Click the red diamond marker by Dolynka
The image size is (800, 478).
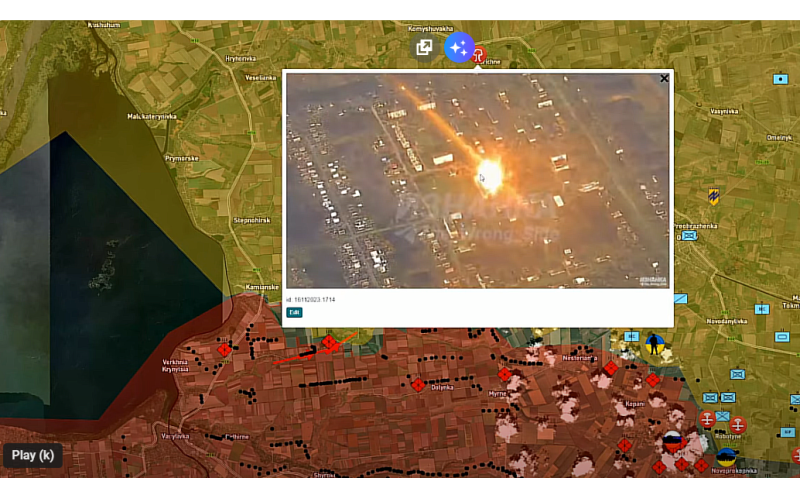(418, 385)
